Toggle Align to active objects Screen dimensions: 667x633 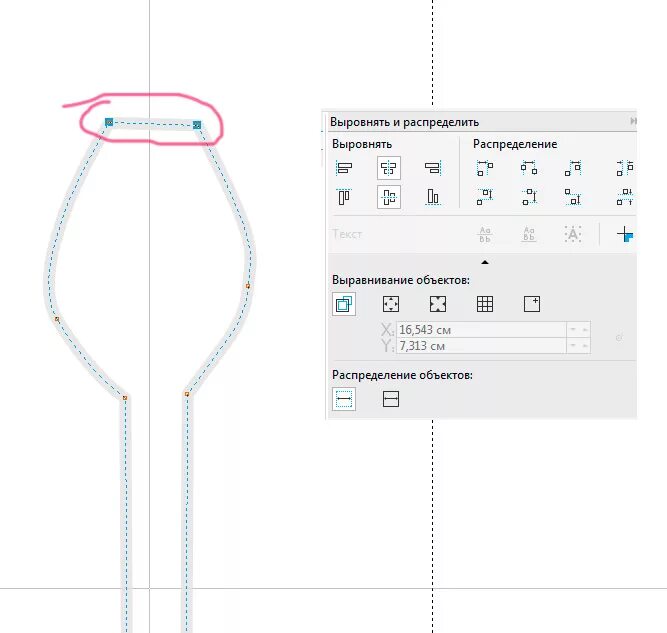pyautogui.click(x=344, y=304)
